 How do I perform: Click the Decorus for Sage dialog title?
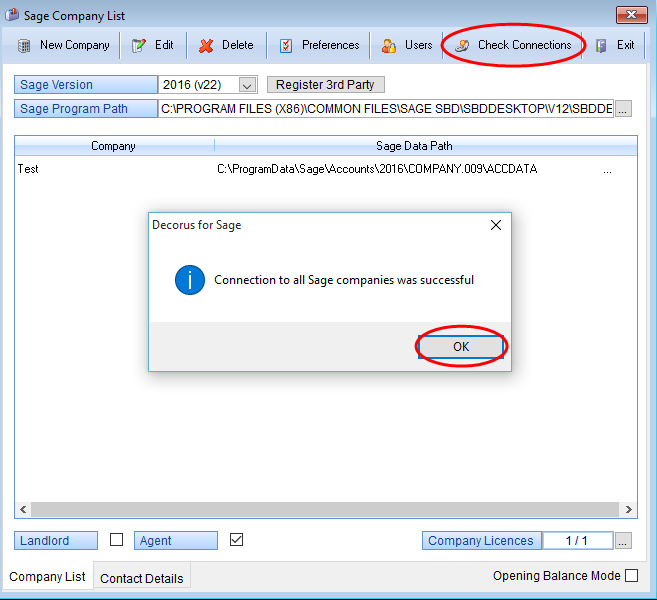coord(197,225)
